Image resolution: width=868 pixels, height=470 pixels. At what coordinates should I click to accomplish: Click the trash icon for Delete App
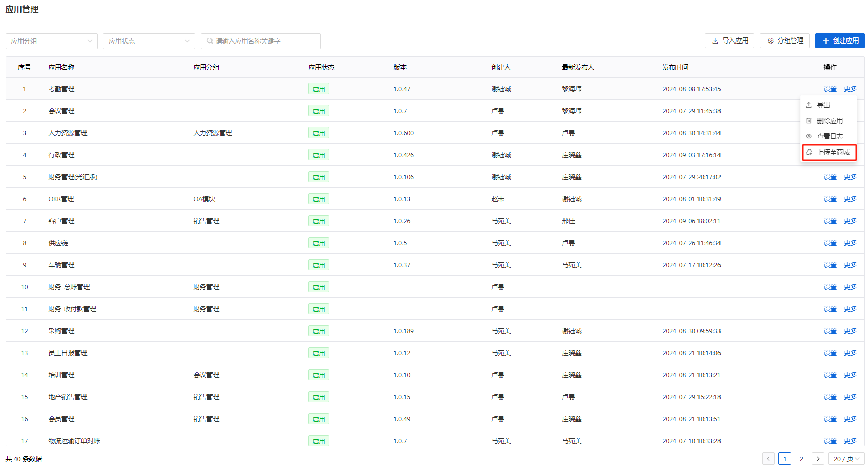[x=809, y=121]
